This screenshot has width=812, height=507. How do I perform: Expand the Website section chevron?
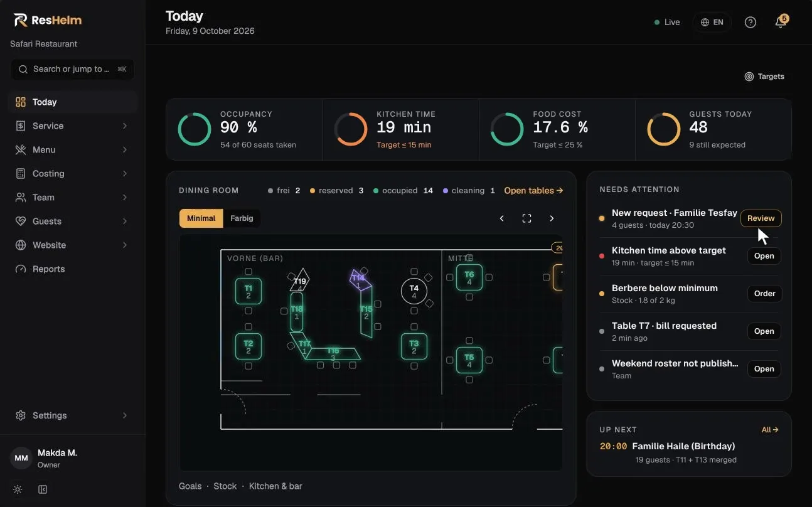(125, 245)
